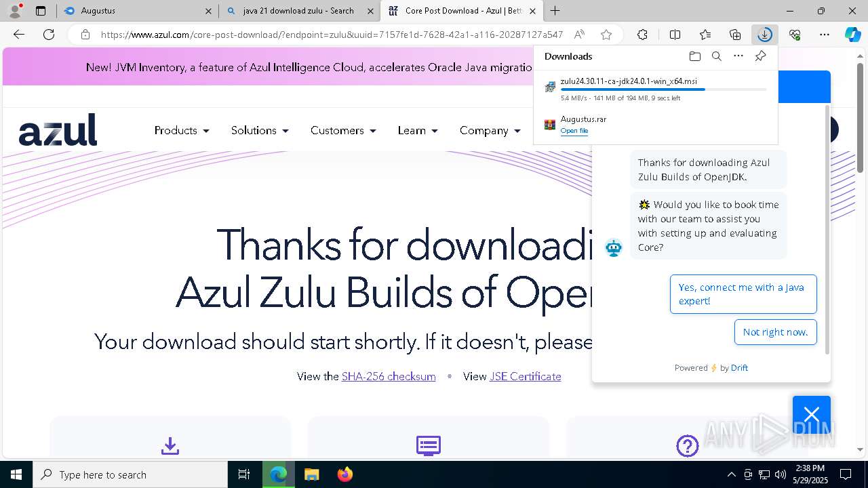Open Browser essentials heart icon
Viewport: 868px width, 488px height.
(795, 35)
